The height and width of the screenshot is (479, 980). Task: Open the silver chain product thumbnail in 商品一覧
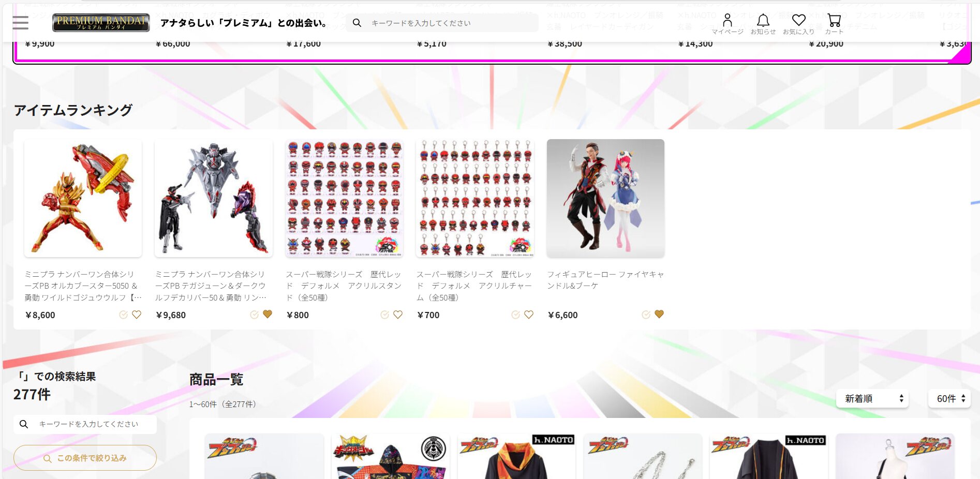pyautogui.click(x=643, y=456)
